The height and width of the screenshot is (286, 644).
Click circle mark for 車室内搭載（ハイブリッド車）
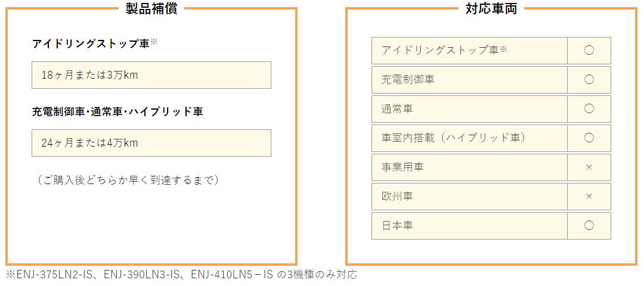pos(589,138)
